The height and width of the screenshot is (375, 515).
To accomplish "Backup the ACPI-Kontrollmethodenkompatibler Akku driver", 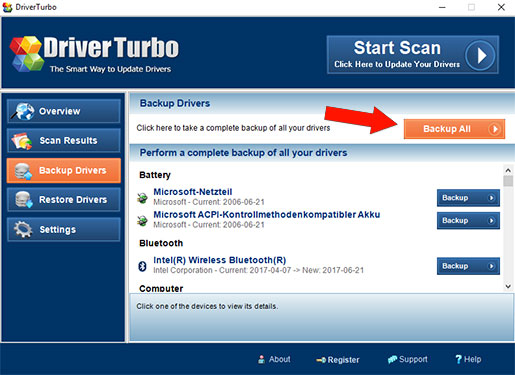I will tap(468, 221).
